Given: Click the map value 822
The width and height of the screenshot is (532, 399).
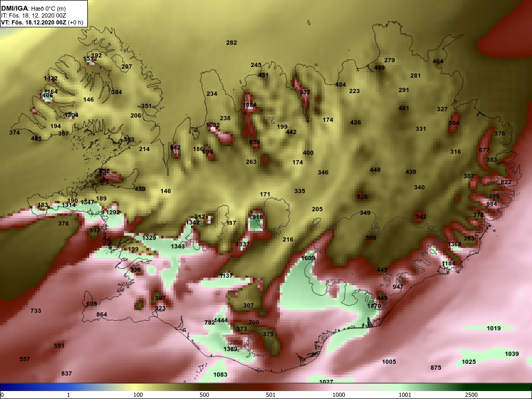Looking at the screenshot, I should click(506, 182).
